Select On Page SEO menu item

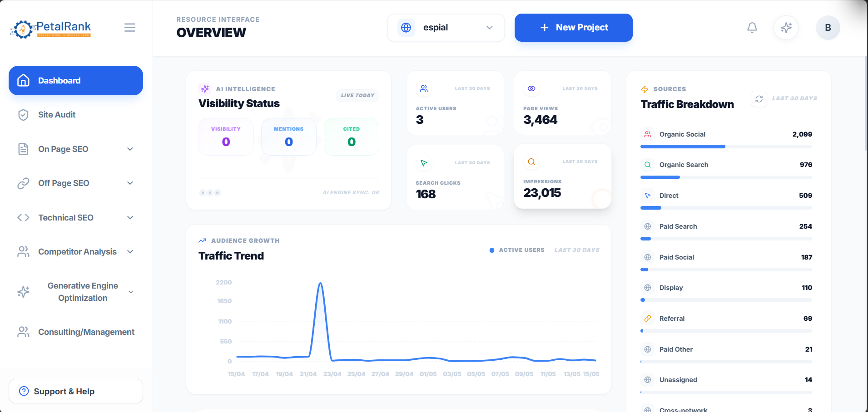(x=76, y=149)
